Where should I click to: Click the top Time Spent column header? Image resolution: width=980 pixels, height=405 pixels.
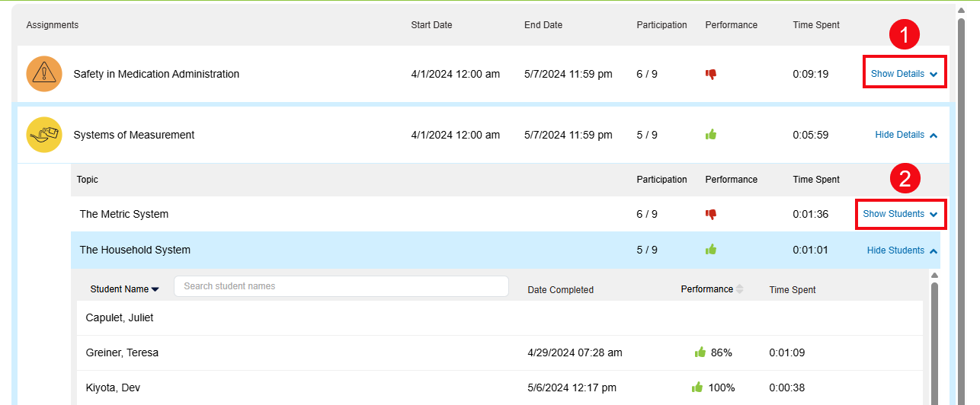[x=816, y=25]
